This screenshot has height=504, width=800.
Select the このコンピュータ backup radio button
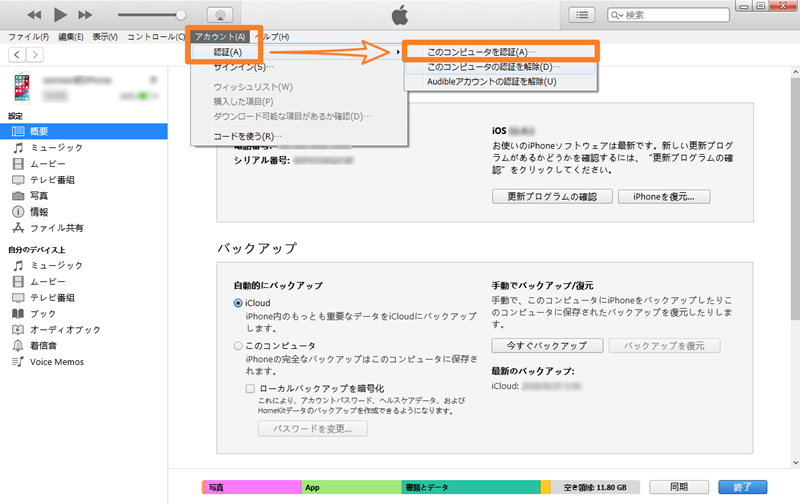click(x=238, y=346)
